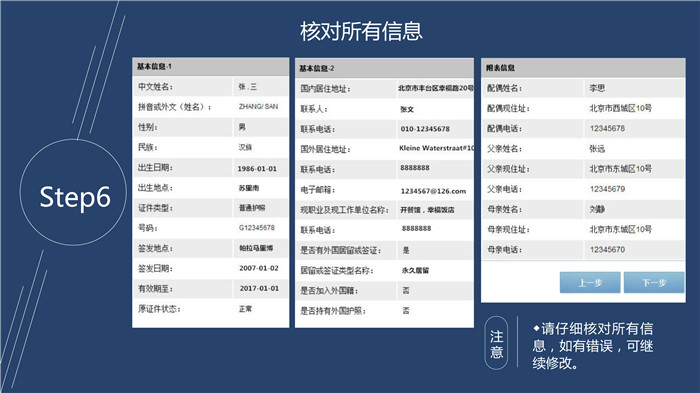Select the 附表信息 panel header
This screenshot has width=700, height=393.
point(583,68)
